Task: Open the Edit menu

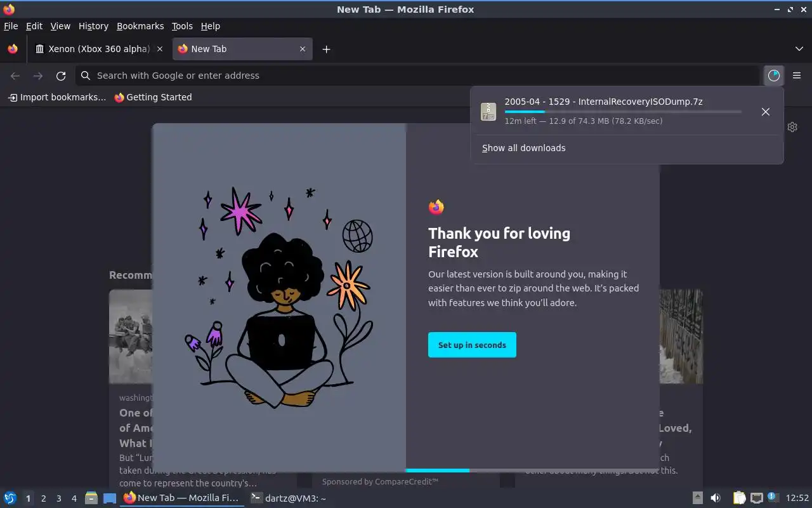Action: [x=34, y=26]
